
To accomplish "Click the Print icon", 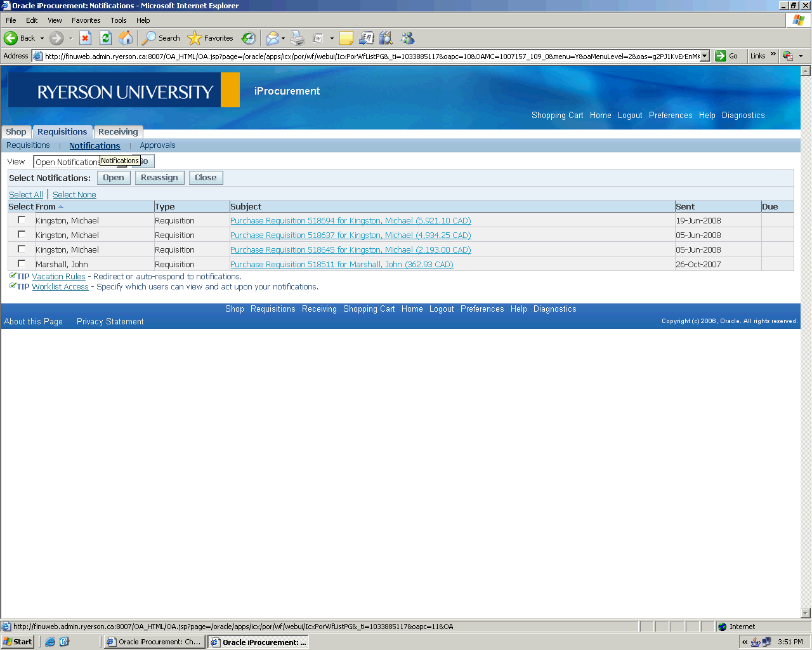I will [298, 38].
